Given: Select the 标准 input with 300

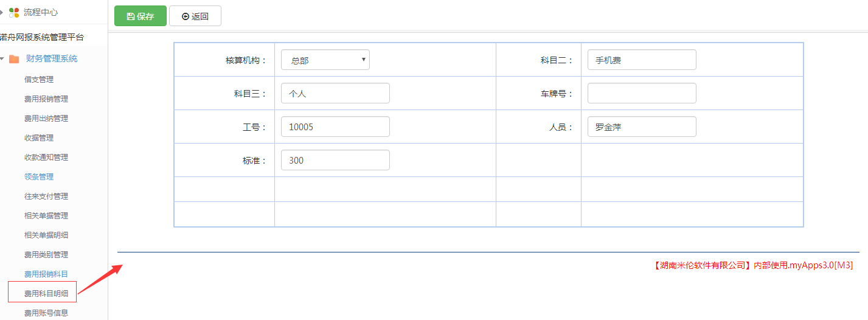Looking at the screenshot, I should [335, 160].
